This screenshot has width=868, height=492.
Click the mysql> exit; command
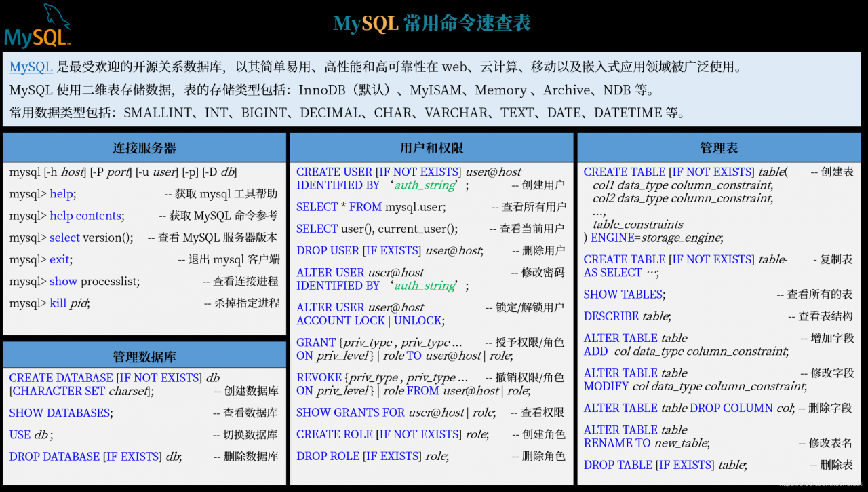[x=41, y=259]
